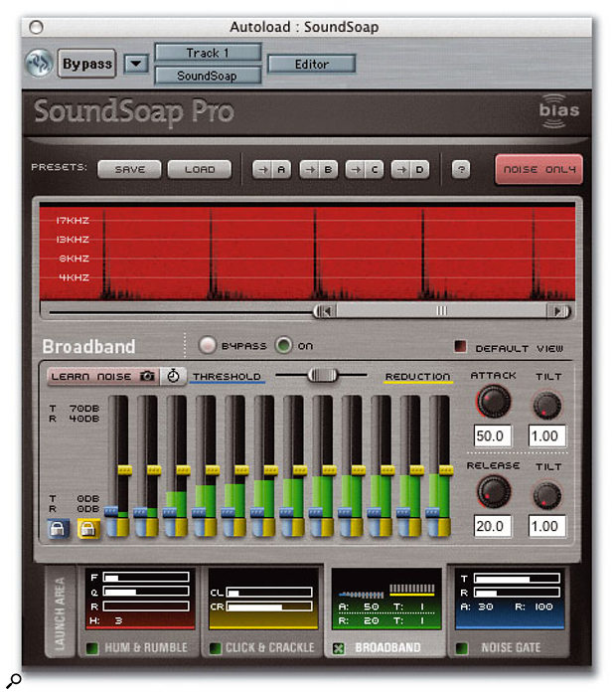Click the Hum & Rumble F meter bar
The height and width of the screenshot is (695, 616).
tap(146, 577)
